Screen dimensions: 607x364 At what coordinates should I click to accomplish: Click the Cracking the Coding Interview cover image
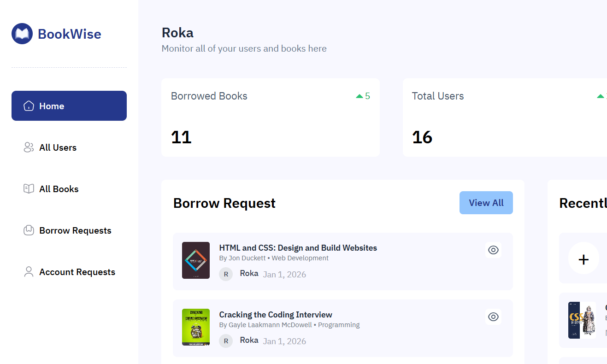(x=195, y=327)
